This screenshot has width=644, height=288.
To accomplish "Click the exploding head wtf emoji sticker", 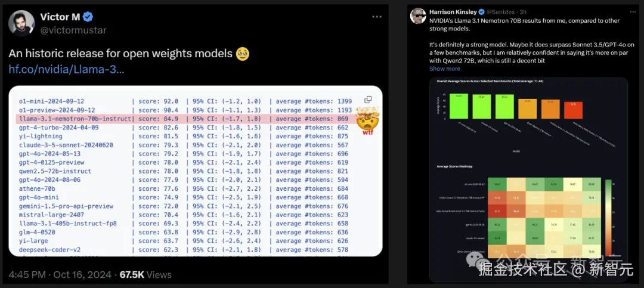I will (x=367, y=122).
